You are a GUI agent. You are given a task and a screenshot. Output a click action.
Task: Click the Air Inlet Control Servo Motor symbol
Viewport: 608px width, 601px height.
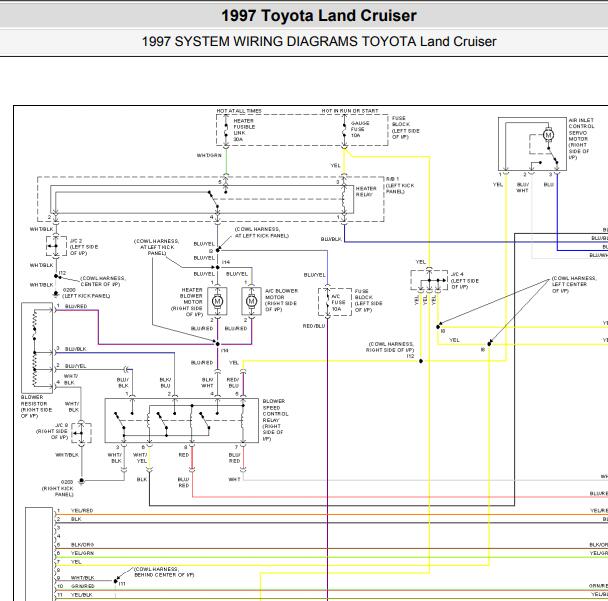click(548, 135)
